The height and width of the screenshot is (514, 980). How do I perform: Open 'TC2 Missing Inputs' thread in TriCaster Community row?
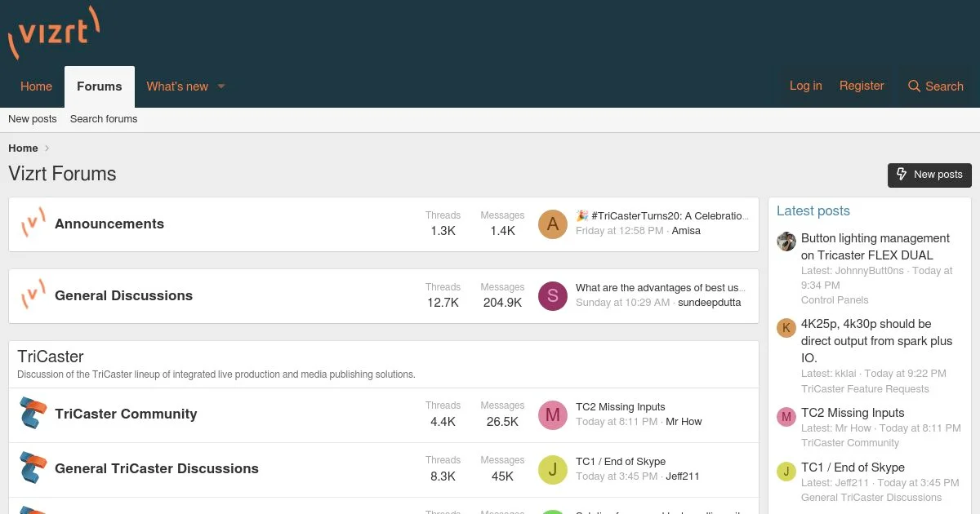point(621,407)
